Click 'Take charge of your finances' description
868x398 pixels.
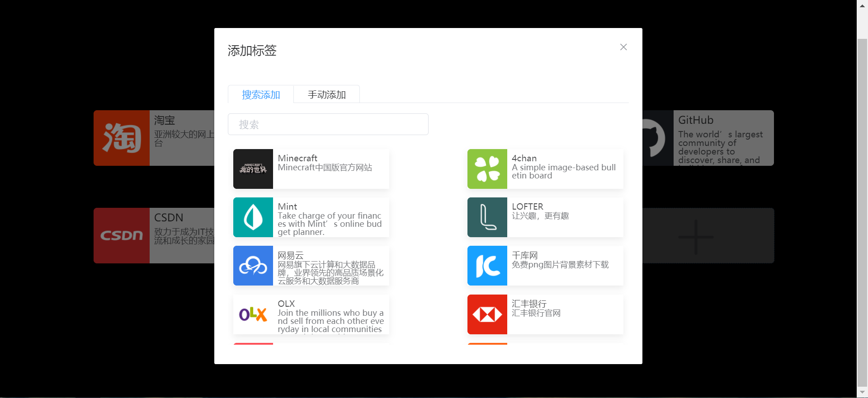330,224
